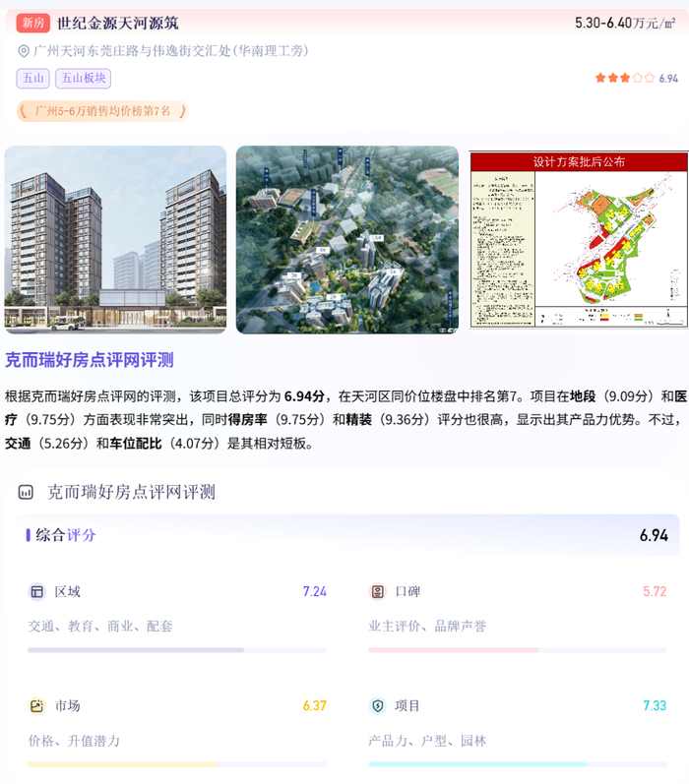
Task: View the building exterior rendering photo
Action: 115,239
